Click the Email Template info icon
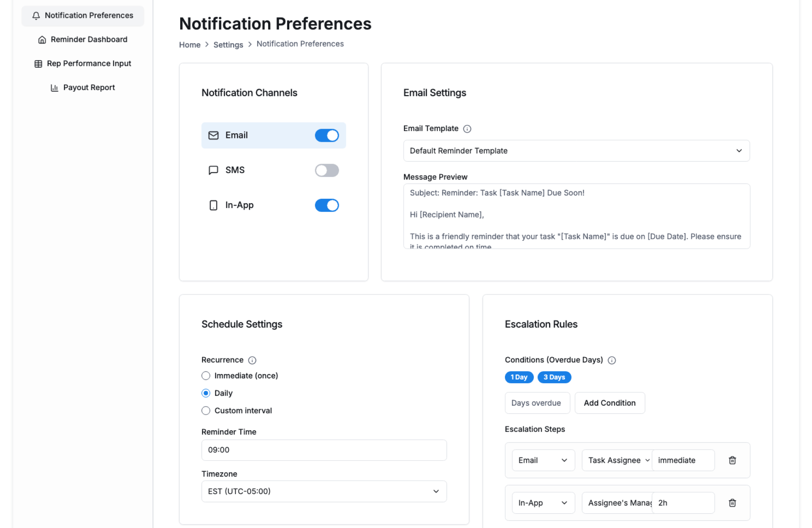812x528 pixels. (467, 129)
